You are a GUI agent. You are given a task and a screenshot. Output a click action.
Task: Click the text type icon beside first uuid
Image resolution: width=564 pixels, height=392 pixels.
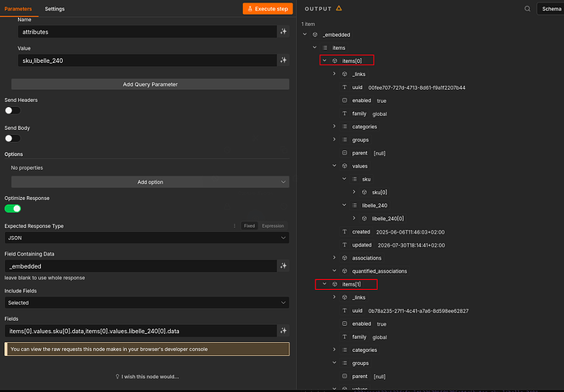(x=345, y=87)
